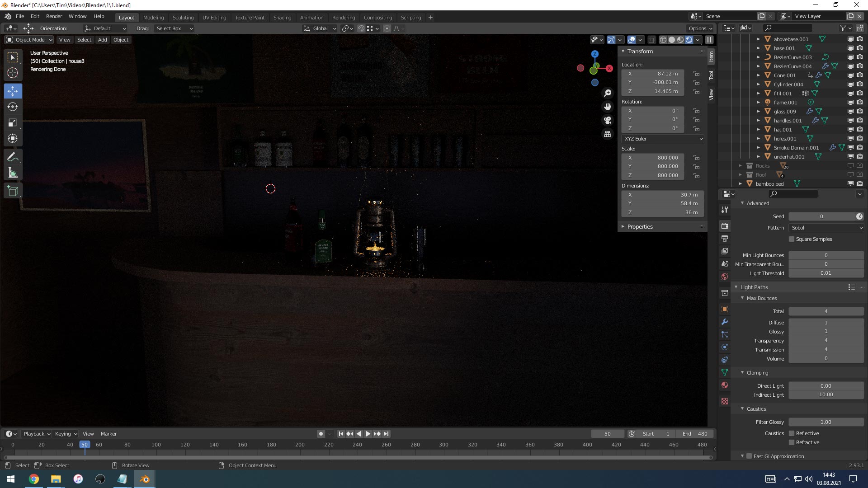Activate the Rotate tool
Screen dimensions: 868x488
(x=13, y=107)
